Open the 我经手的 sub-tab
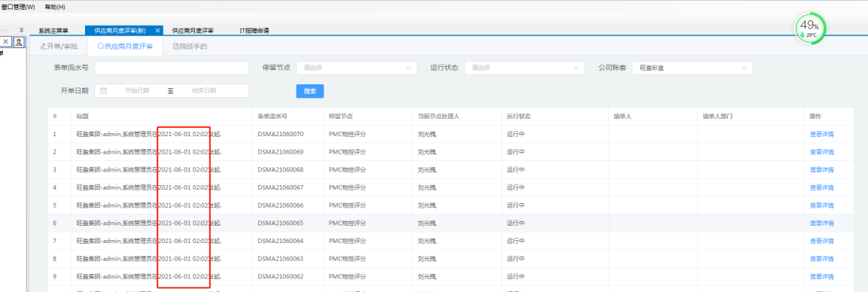The height and width of the screenshot is (292, 868). coord(190,47)
